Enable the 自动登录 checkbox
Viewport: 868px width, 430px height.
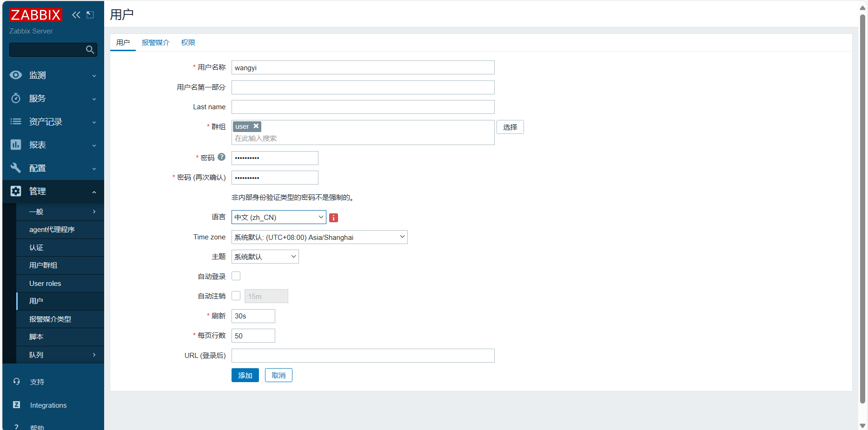(x=236, y=276)
